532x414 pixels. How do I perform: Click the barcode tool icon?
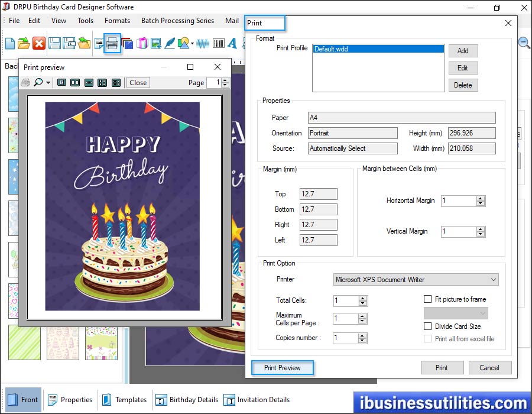click(x=218, y=43)
